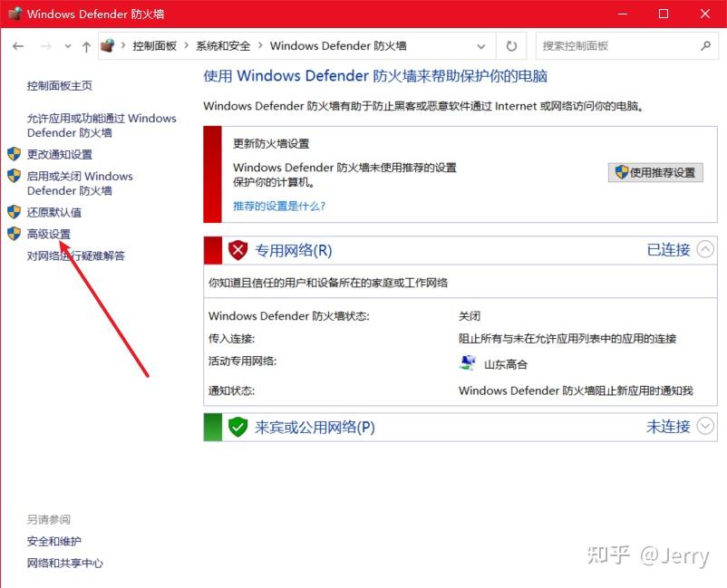The width and height of the screenshot is (727, 588).
Task: Click the 专用网络(R) section title
Action: tap(294, 250)
